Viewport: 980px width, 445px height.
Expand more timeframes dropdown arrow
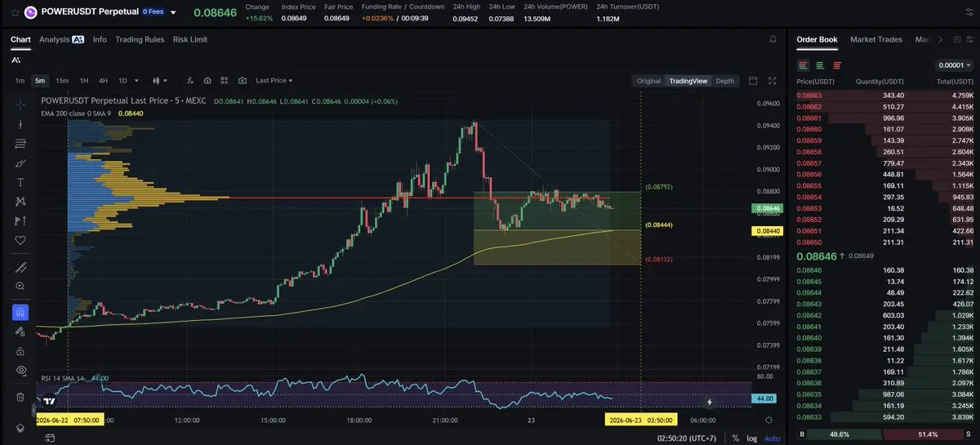pyautogui.click(x=137, y=81)
